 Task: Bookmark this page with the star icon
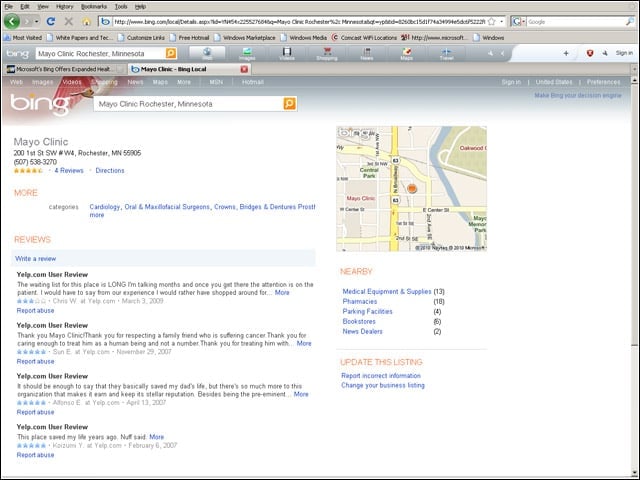[x=492, y=21]
